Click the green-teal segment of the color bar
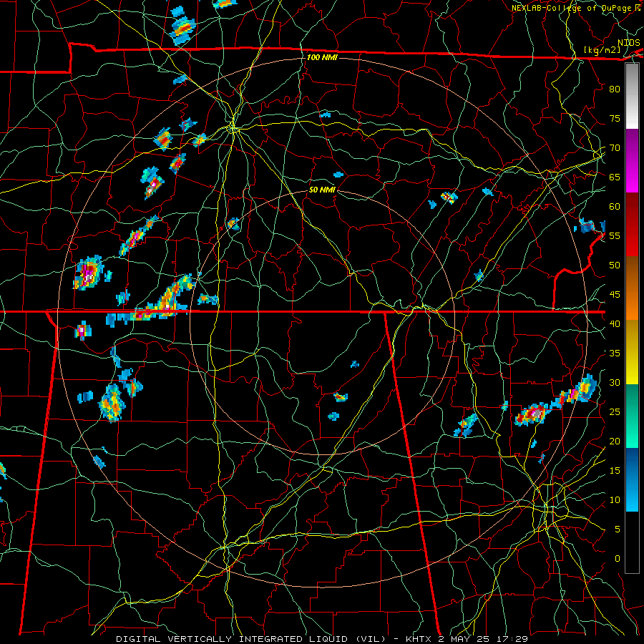Screen dimensions: 644x644 (632, 416)
